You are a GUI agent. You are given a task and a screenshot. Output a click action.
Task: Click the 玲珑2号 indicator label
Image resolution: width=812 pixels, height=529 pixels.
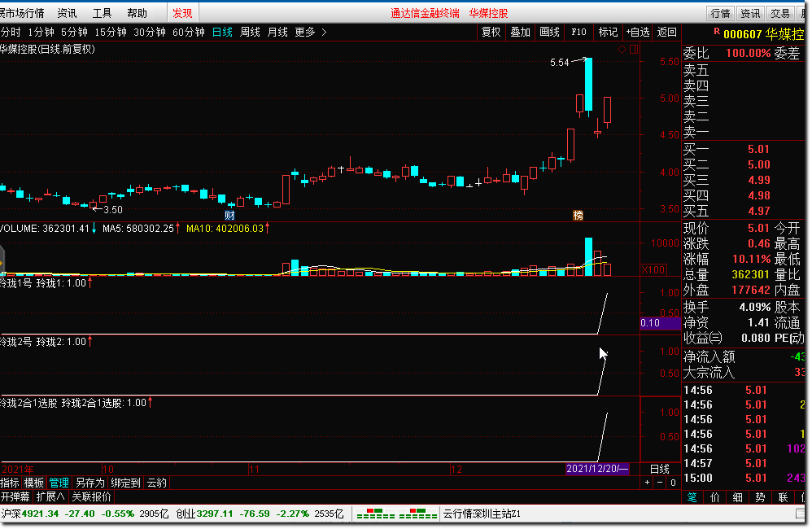[16, 342]
